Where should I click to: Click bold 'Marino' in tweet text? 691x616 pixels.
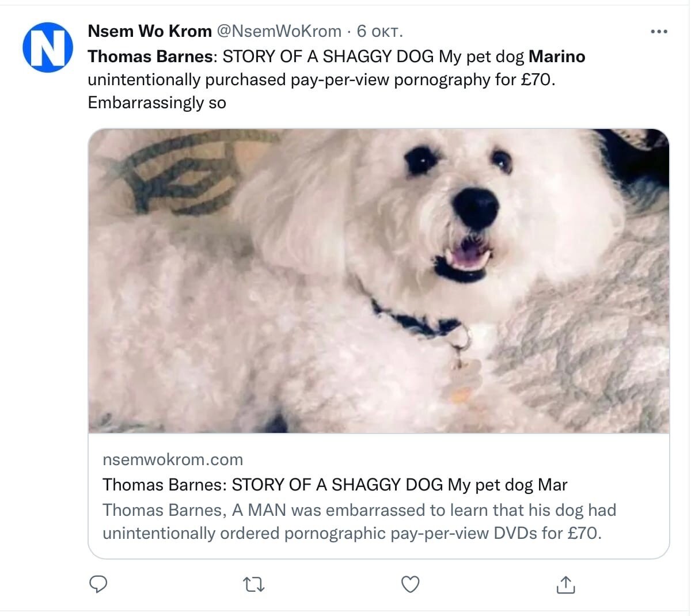tap(557, 56)
